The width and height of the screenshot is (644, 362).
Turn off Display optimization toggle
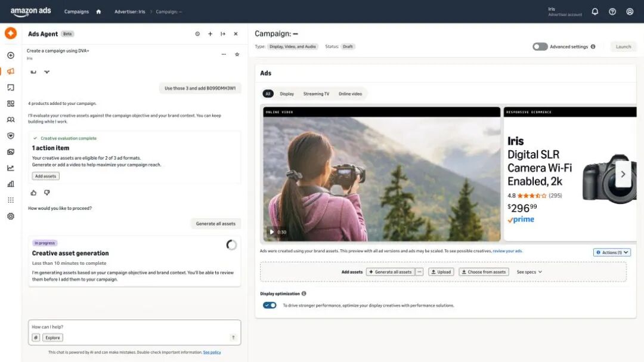pos(270,305)
